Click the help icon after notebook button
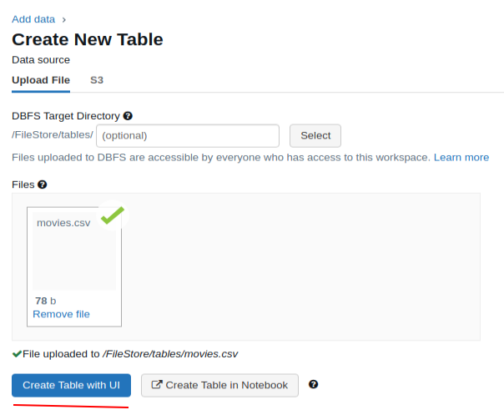504x420 pixels. click(314, 385)
